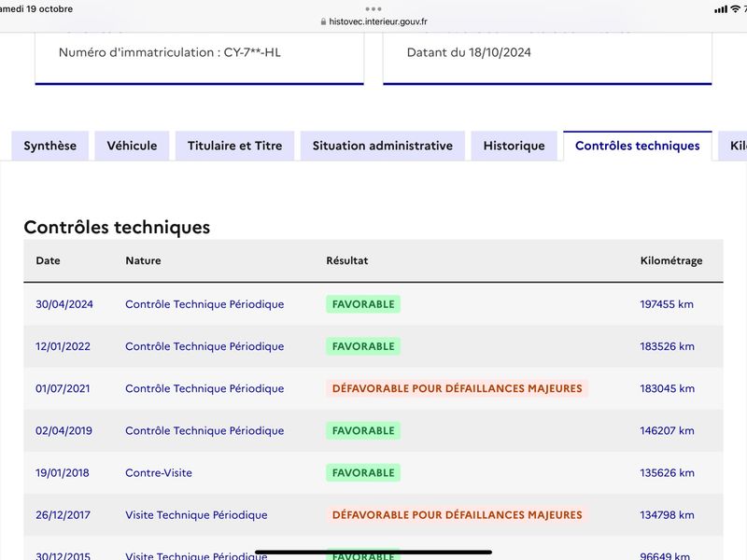
Task: Click the Datant du 18/10/2024 text
Action: 469,52
